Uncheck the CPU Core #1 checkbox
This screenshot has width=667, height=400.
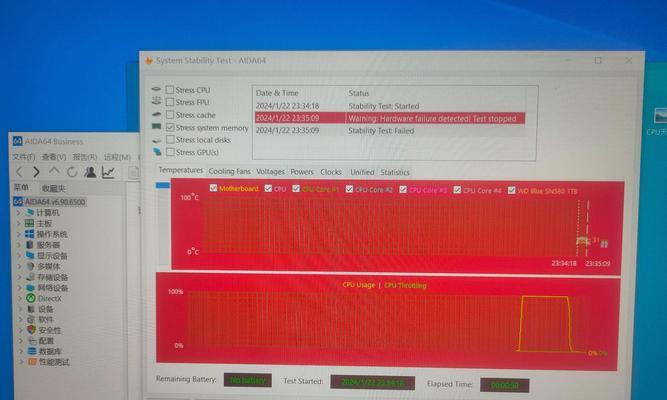(x=296, y=189)
